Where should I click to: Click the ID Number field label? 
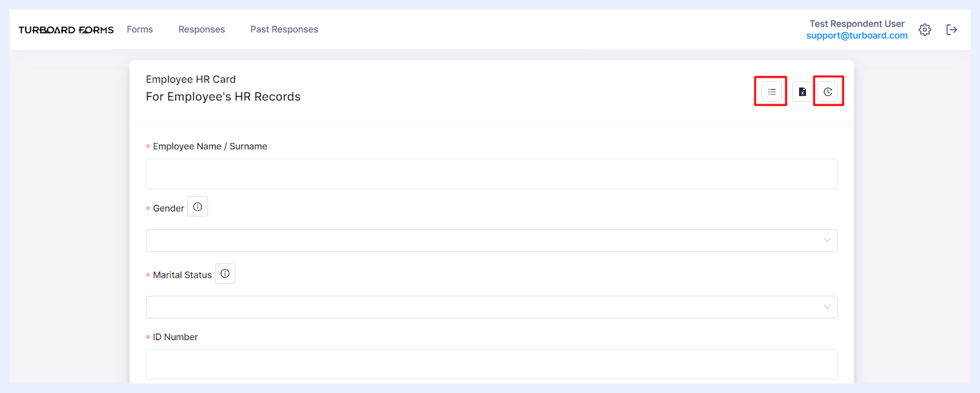(175, 337)
